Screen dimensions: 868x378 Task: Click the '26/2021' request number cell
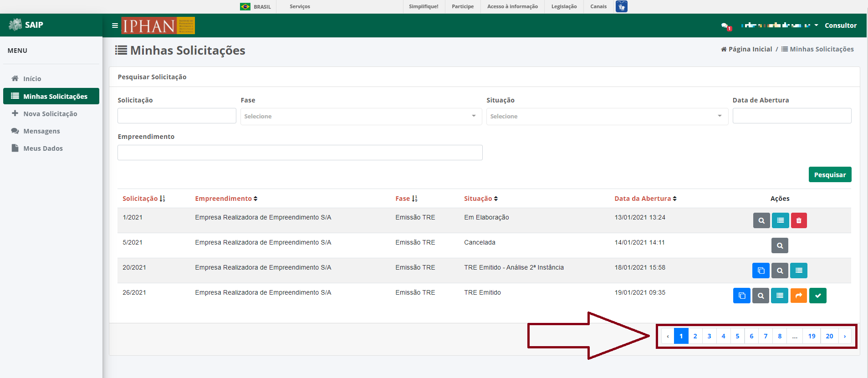click(x=134, y=292)
